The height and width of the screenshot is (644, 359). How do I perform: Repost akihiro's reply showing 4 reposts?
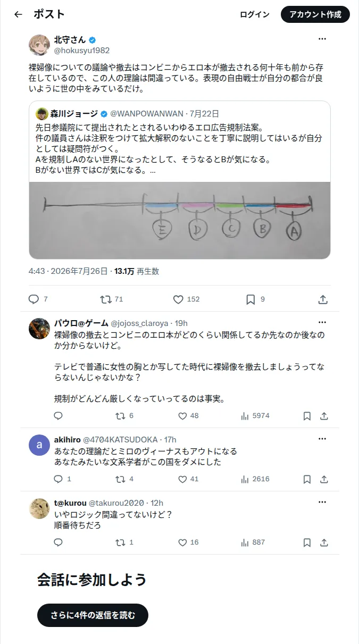[x=121, y=479]
